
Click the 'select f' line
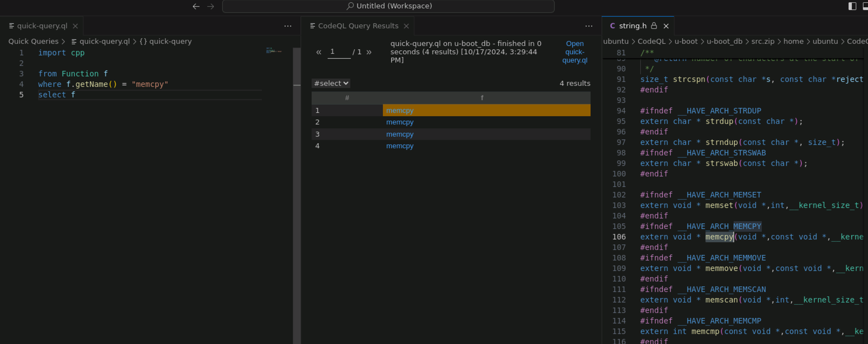click(x=56, y=95)
